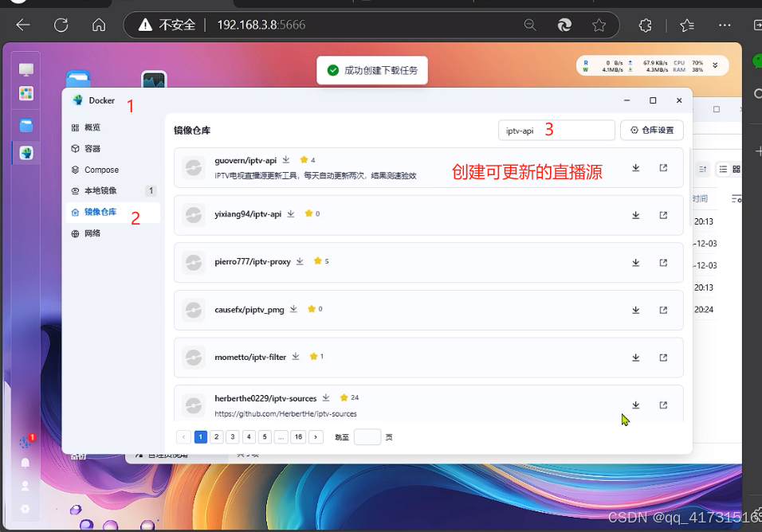Select 镜像仓库 in Docker sidebar
This screenshot has width=762, height=532.
pos(112,212)
